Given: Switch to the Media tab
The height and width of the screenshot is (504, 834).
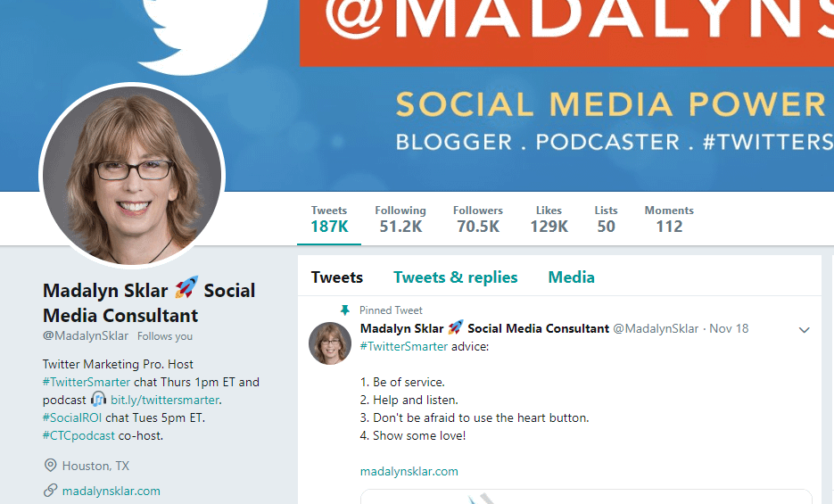Looking at the screenshot, I should (x=571, y=277).
